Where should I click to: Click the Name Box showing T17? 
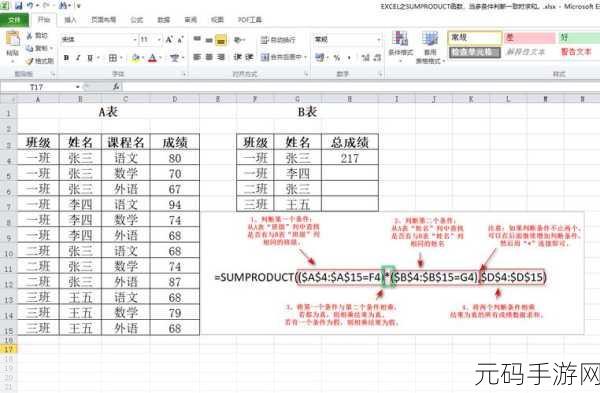(x=37, y=87)
